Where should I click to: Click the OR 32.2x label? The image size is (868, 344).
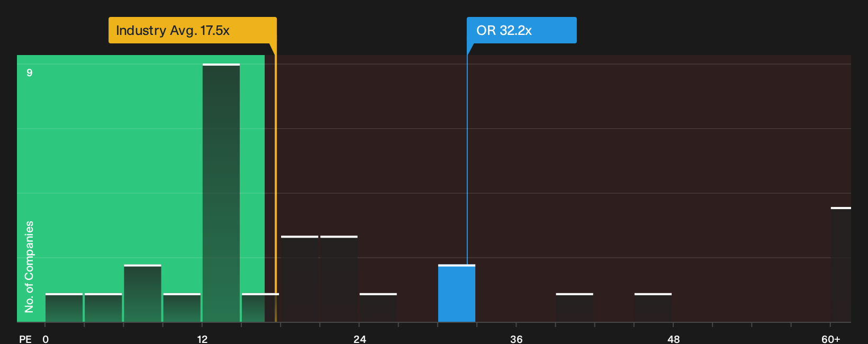(x=521, y=30)
